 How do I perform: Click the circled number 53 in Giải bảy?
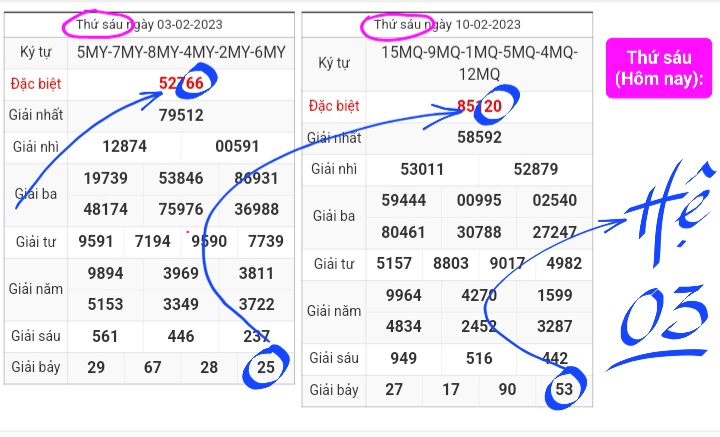click(564, 389)
